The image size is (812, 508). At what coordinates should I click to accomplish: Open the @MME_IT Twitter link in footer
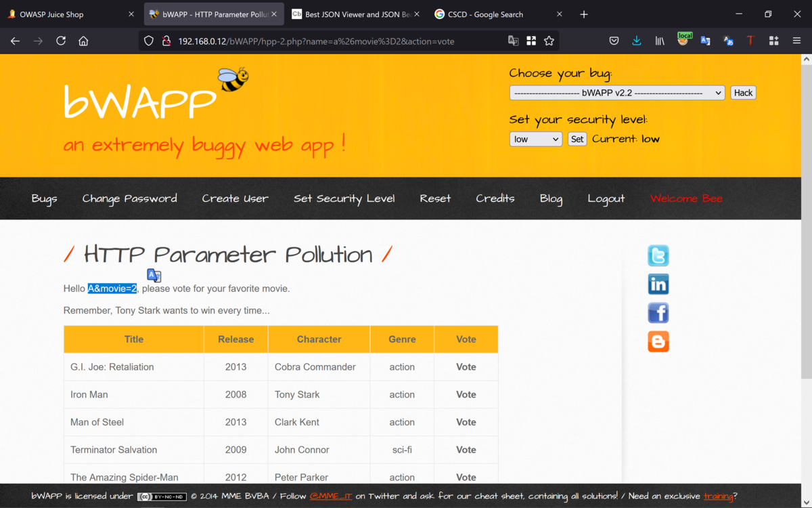point(331,496)
